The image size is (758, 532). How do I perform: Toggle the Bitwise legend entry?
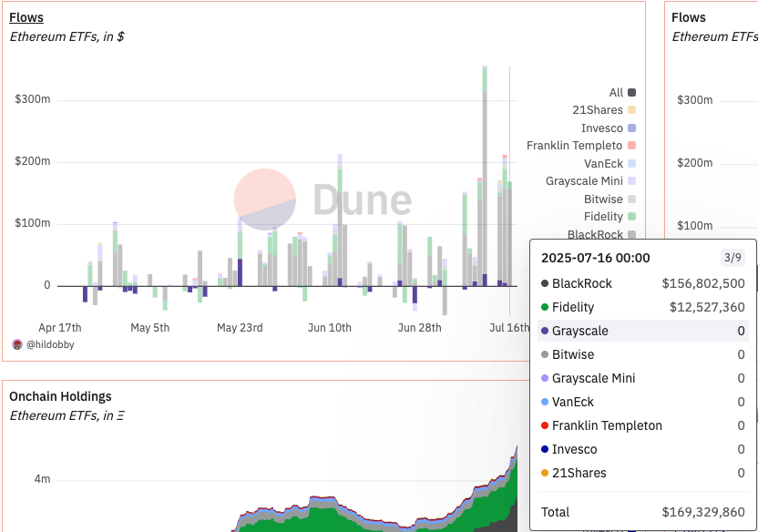click(609, 199)
